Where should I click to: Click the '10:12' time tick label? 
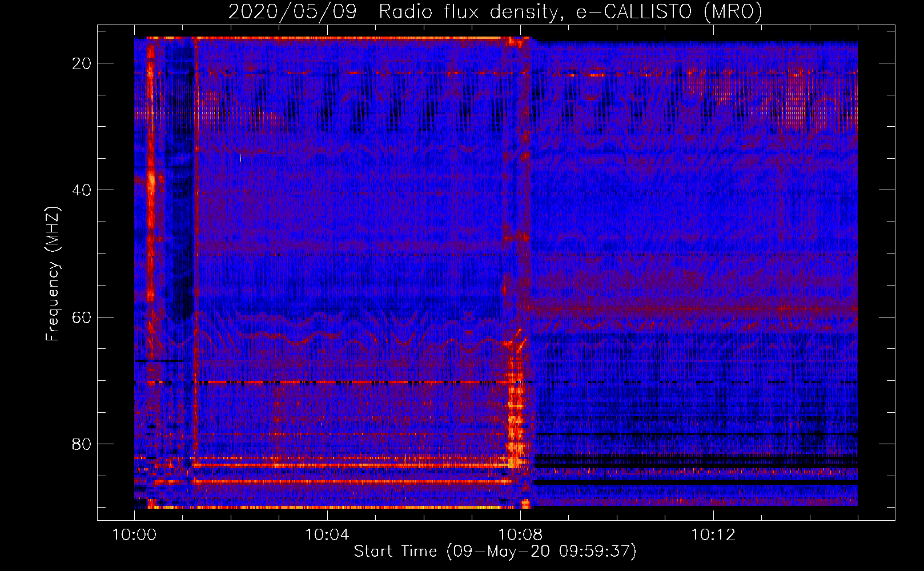pyautogui.click(x=713, y=535)
